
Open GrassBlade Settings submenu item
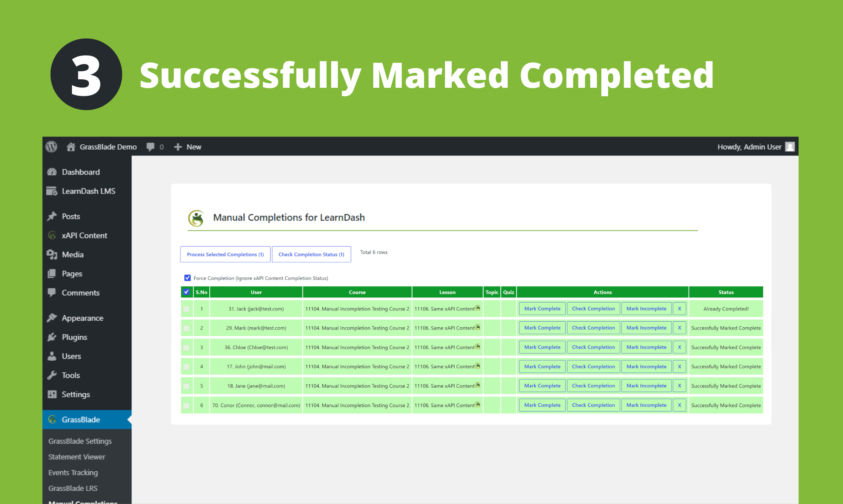coord(80,441)
